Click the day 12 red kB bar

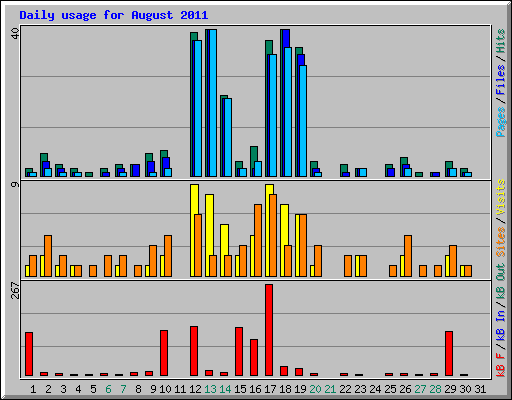(194, 351)
